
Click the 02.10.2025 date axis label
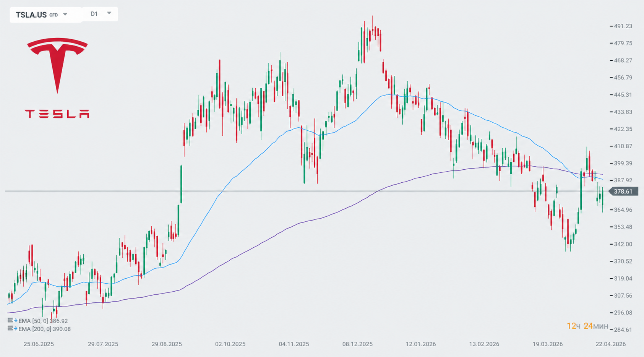click(x=230, y=344)
